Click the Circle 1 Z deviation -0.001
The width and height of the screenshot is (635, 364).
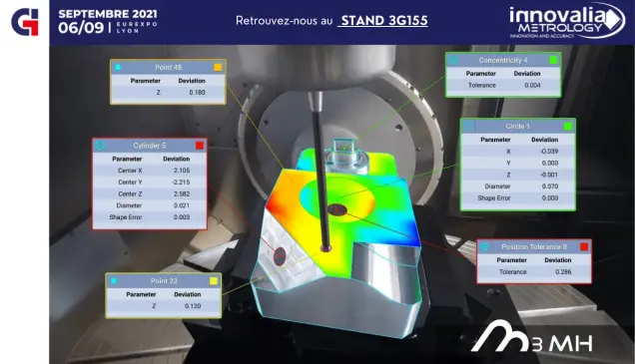click(549, 175)
